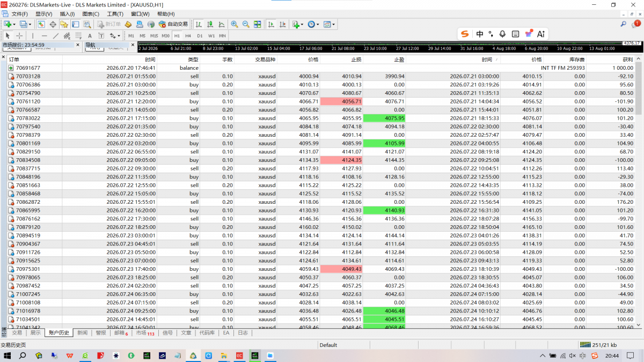Select the Fibonacci retracement tool
The height and width of the screenshot is (362, 644).
click(x=78, y=36)
